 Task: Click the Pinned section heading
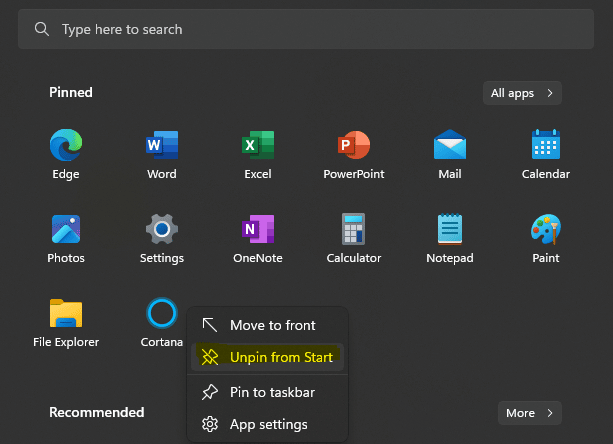(71, 93)
